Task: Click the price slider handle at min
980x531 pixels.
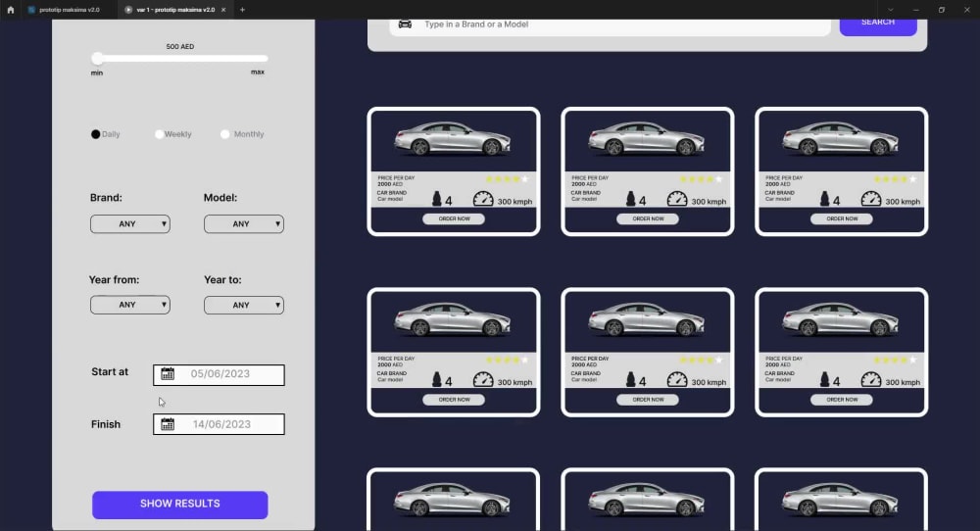Action: pos(97,59)
